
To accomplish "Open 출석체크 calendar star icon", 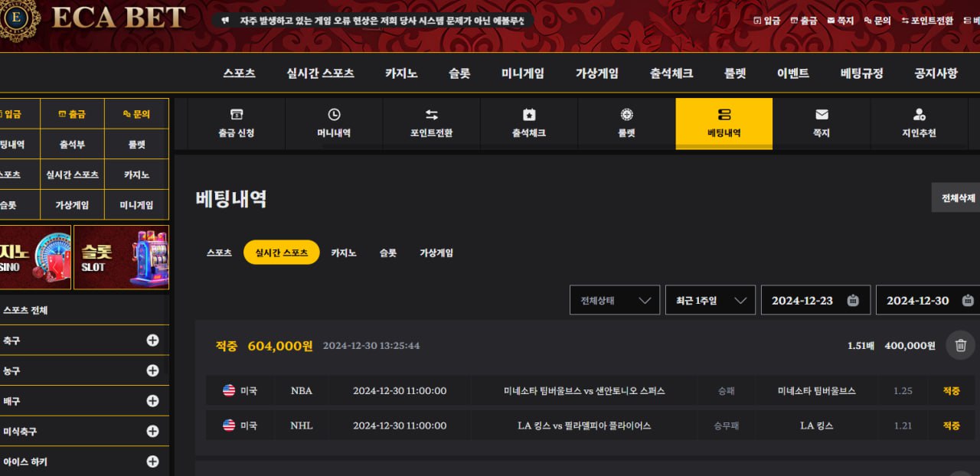I will (x=529, y=115).
